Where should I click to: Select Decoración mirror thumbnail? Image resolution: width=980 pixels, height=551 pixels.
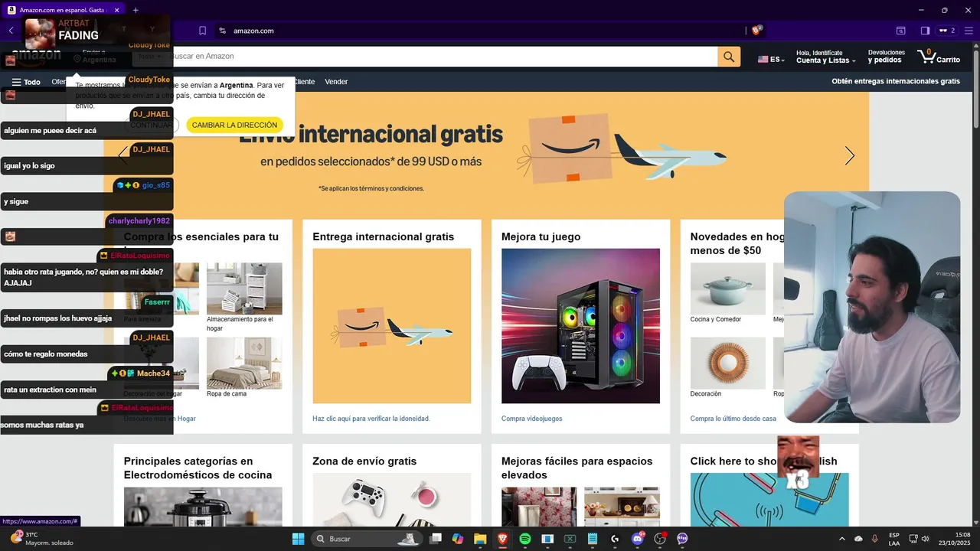tap(727, 363)
